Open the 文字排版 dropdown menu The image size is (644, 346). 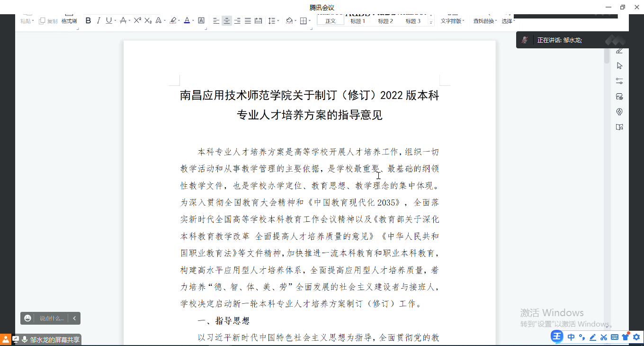(452, 21)
